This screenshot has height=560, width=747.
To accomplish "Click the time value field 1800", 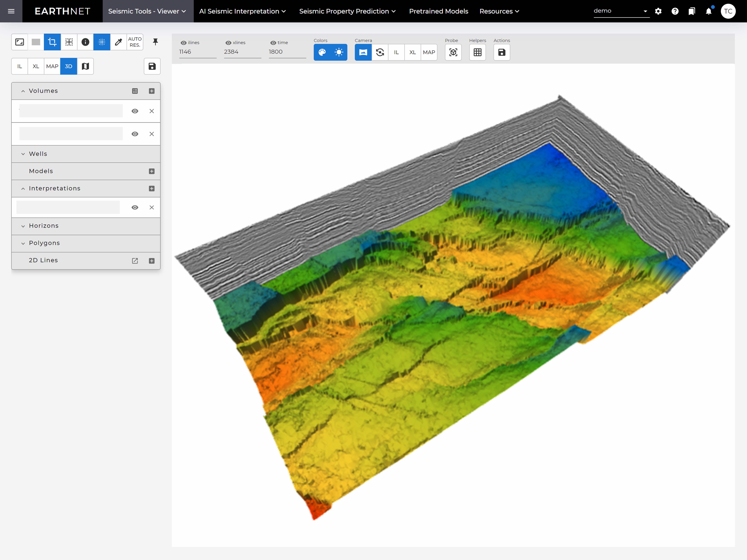I will pos(287,52).
